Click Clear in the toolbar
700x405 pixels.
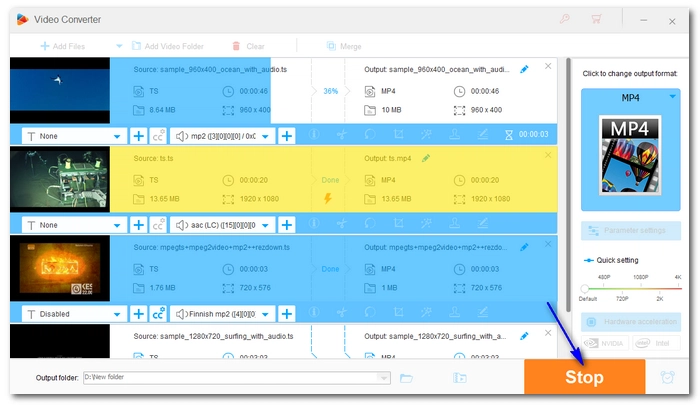[x=248, y=46]
